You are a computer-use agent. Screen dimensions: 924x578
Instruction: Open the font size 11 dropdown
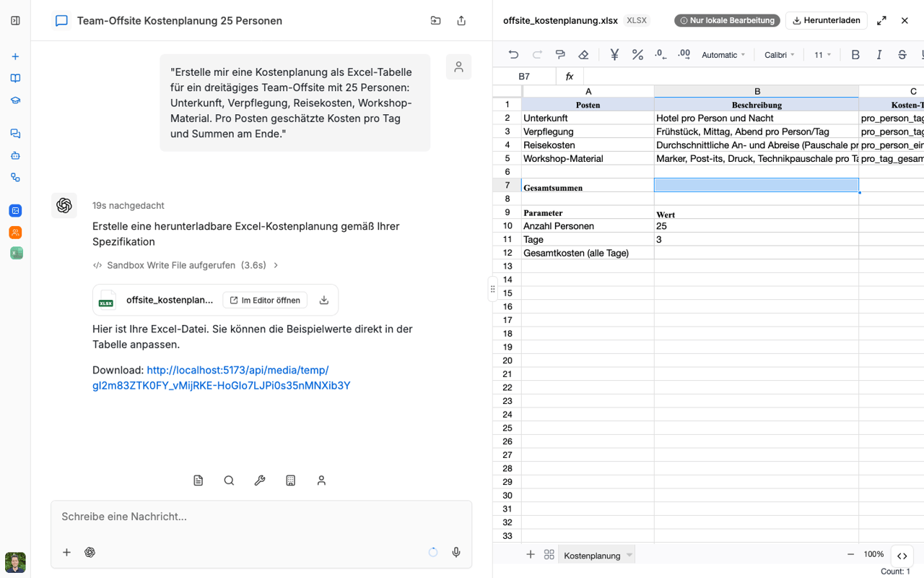pos(823,55)
